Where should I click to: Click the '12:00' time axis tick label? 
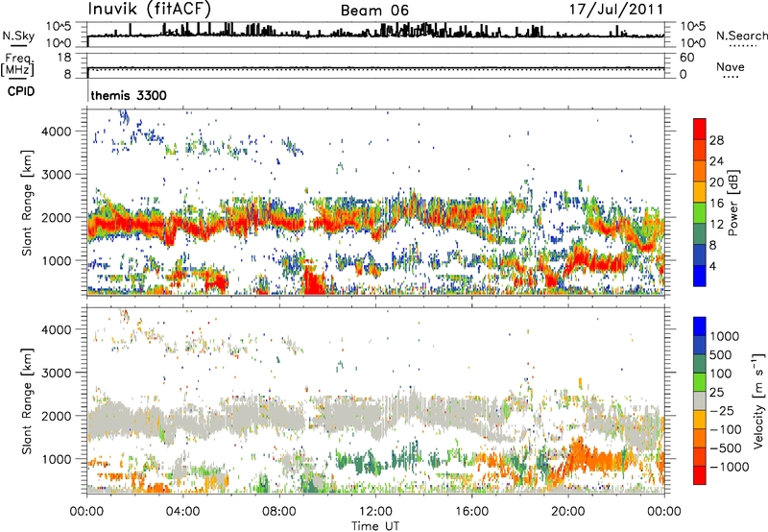pyautogui.click(x=375, y=512)
